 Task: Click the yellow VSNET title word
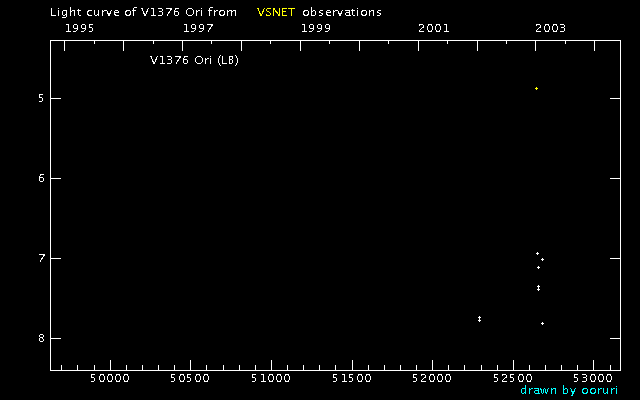[276, 12]
